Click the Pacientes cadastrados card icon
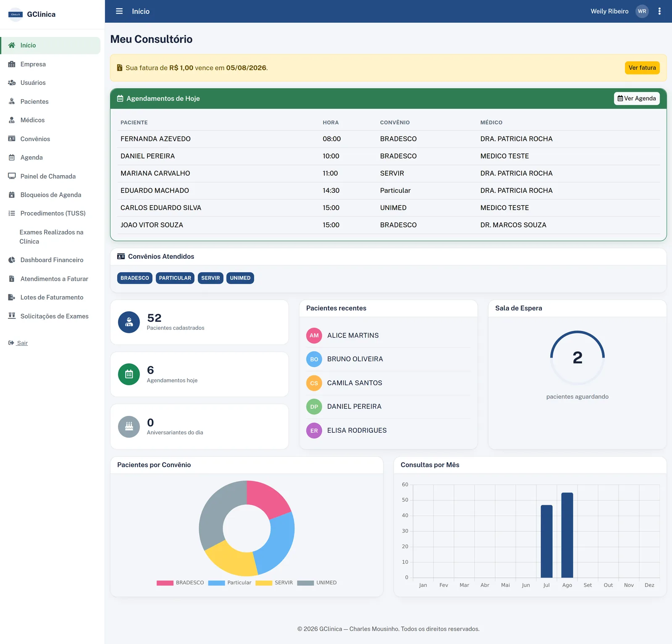Screen dimensions: 672x644 tap(129, 322)
